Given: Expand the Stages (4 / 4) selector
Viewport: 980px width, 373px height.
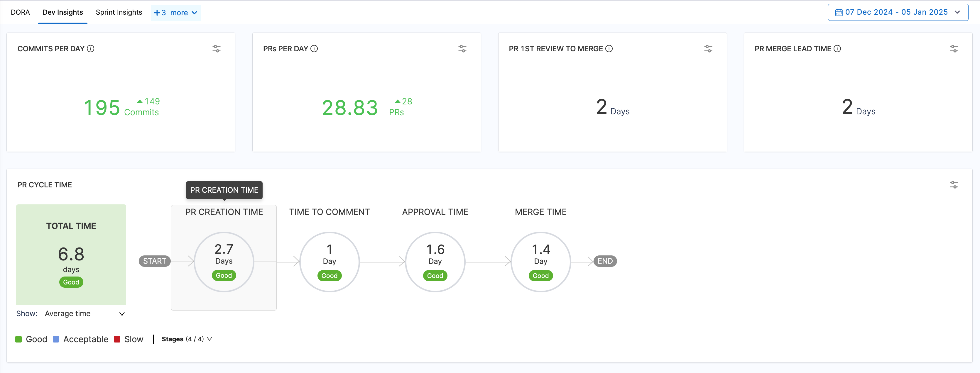Looking at the screenshot, I should pos(186,339).
